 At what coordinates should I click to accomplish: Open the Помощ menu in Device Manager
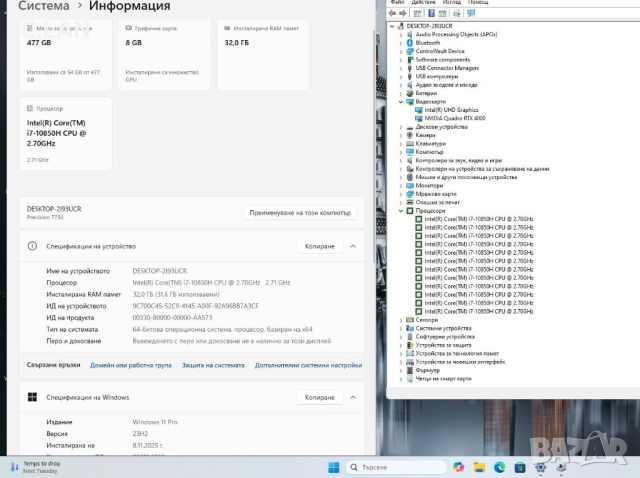tap(478, 2)
